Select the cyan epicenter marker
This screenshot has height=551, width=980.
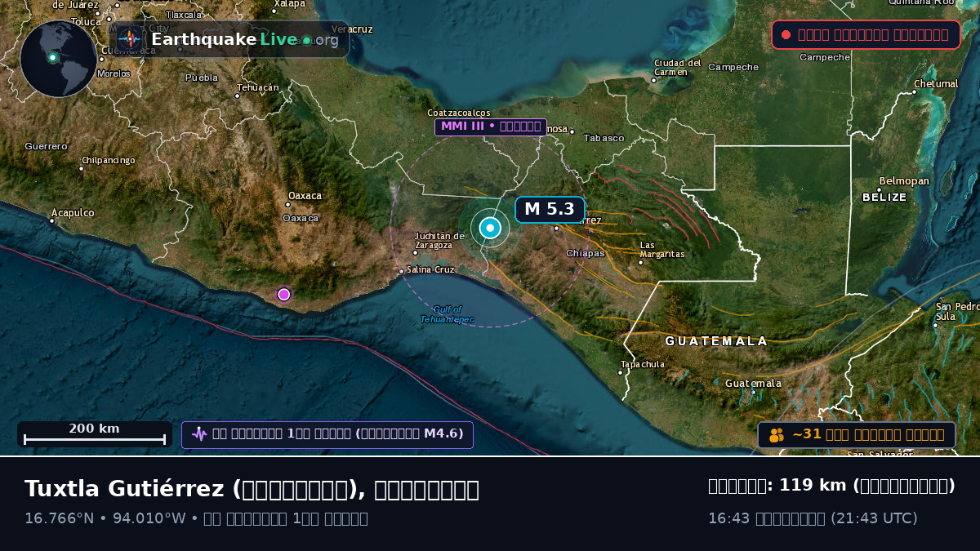[x=490, y=229]
